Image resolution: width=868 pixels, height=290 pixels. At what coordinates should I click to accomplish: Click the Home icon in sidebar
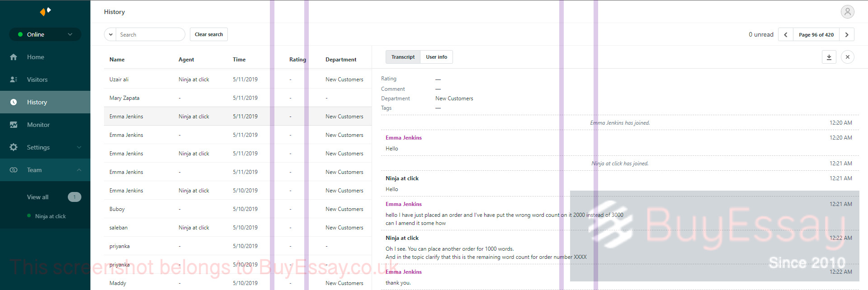(14, 57)
